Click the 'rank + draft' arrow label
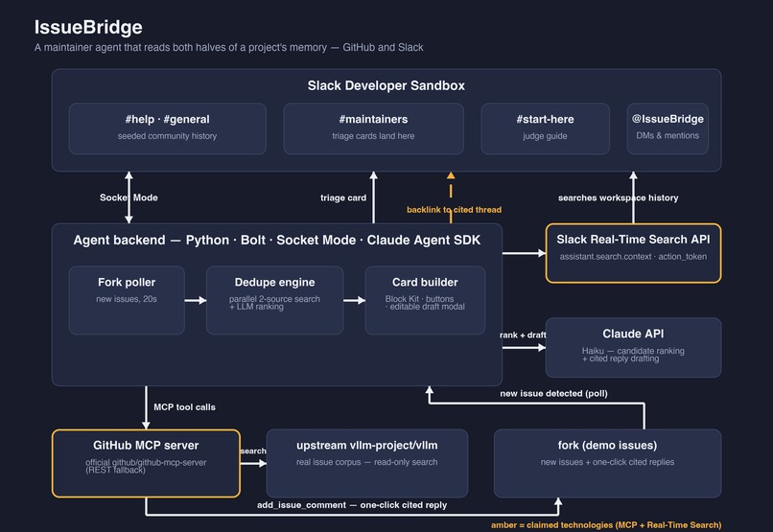This screenshot has height=532, width=773. 523,335
